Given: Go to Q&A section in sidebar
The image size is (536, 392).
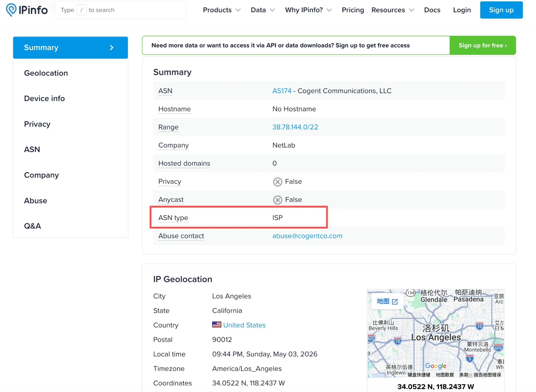Looking at the screenshot, I should coord(32,226).
